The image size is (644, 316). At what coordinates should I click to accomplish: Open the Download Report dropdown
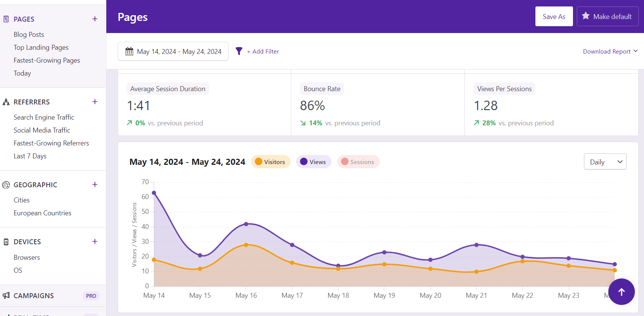[610, 51]
